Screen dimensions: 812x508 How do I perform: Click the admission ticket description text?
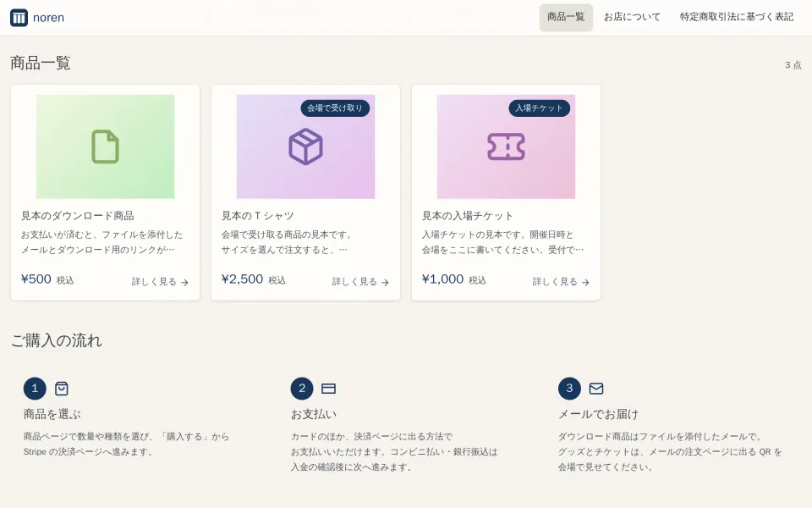pyautogui.click(x=502, y=242)
